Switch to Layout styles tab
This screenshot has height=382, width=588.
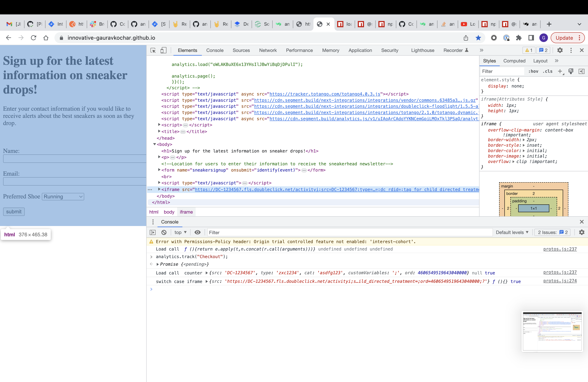coord(540,61)
